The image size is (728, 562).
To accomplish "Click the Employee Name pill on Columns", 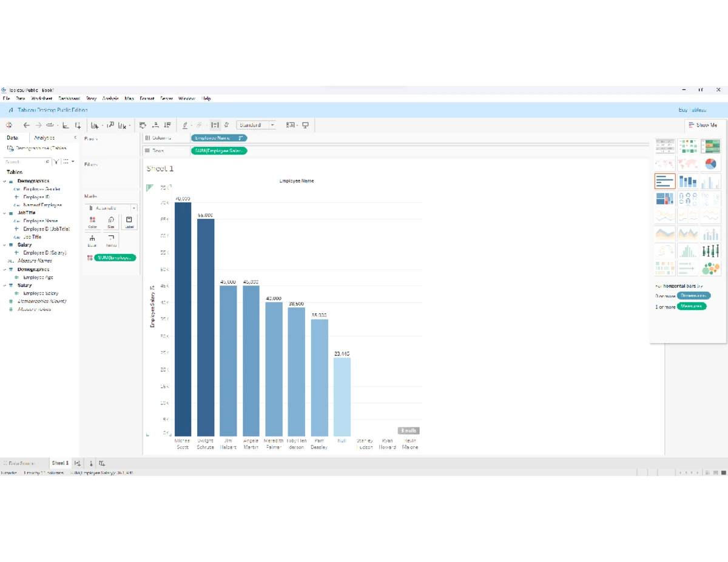I will click(219, 138).
